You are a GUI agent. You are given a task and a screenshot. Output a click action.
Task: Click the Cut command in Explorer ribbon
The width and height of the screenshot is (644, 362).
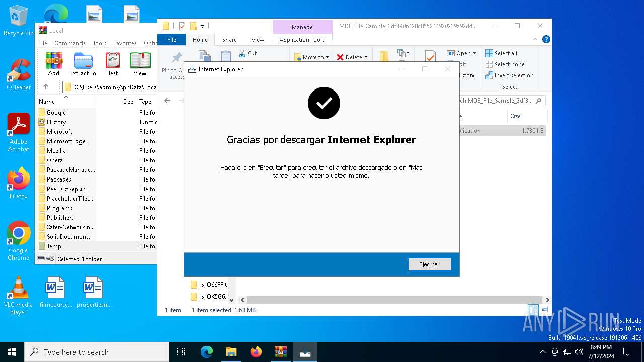tap(248, 53)
